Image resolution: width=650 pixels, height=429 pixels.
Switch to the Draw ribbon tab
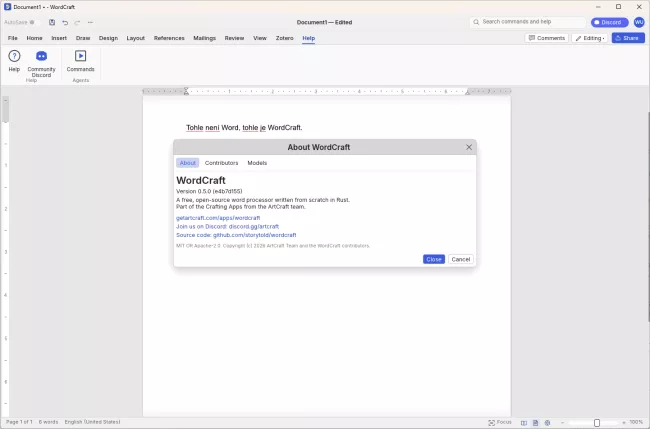tap(83, 38)
